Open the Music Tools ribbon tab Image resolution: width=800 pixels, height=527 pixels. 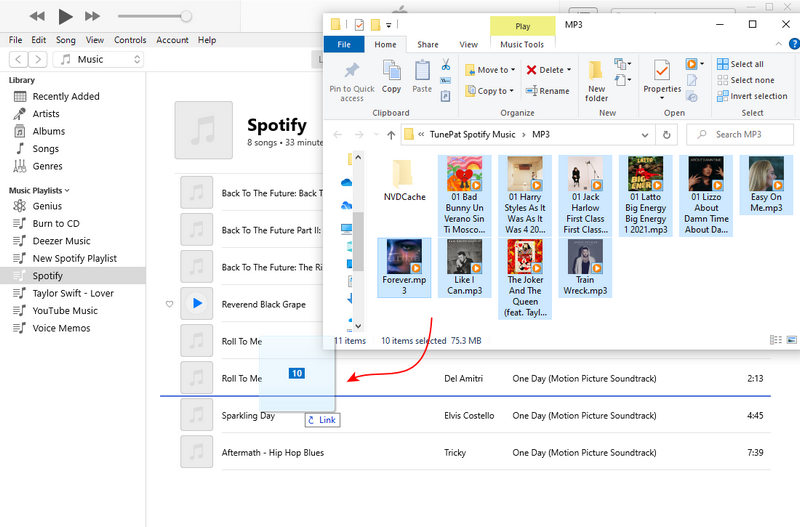click(522, 44)
